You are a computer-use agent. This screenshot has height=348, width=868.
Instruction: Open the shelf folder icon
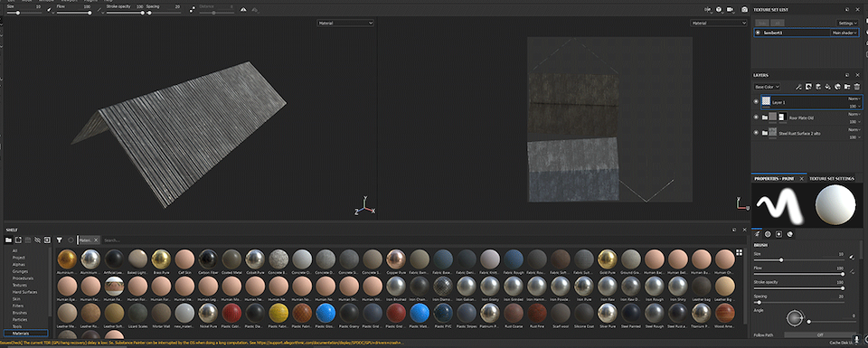(8, 240)
